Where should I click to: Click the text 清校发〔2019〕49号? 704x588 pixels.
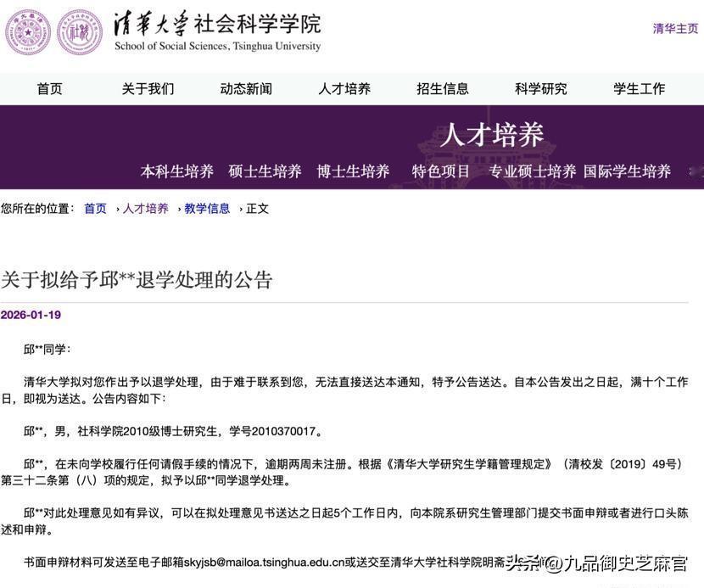pyautogui.click(x=623, y=464)
